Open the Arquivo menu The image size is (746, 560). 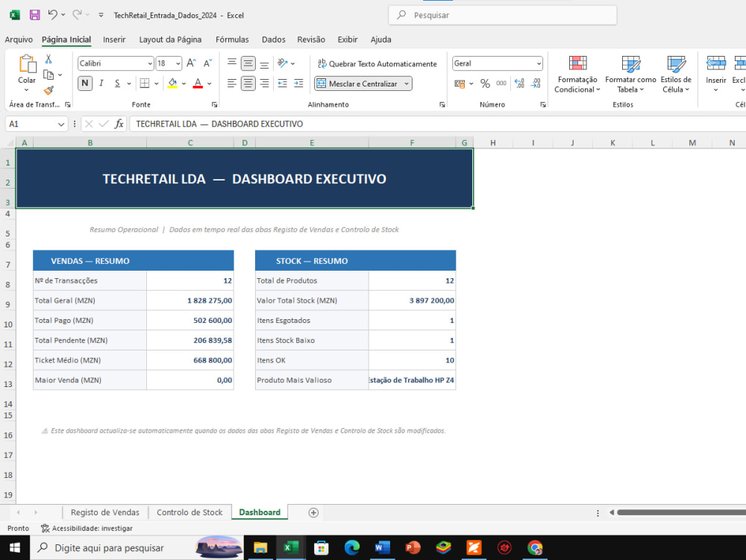19,40
